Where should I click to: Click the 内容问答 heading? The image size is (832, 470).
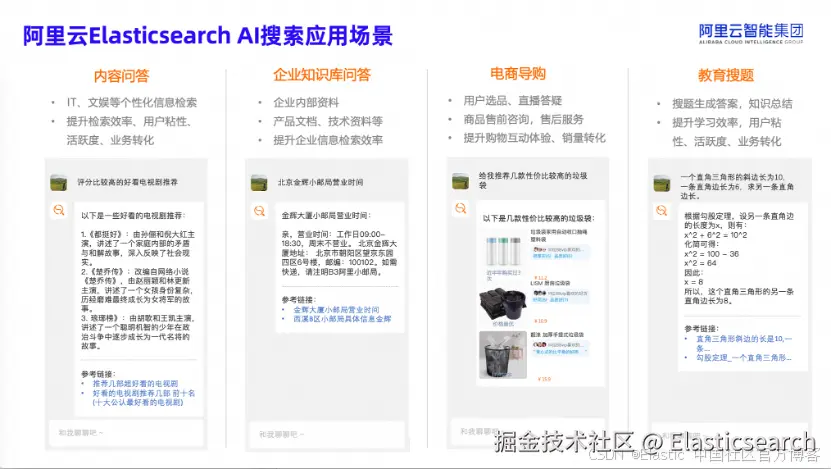(x=122, y=76)
